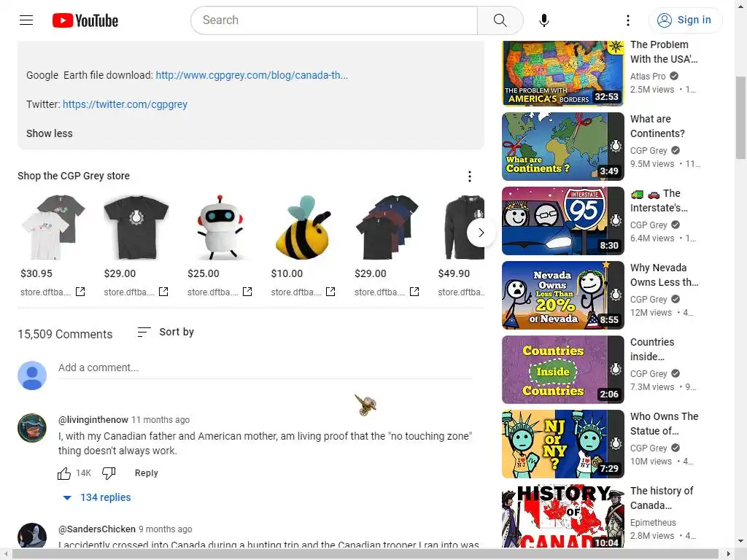This screenshot has height=560, width=747.
Task: Open the hamburger guide menu
Action: click(x=26, y=20)
